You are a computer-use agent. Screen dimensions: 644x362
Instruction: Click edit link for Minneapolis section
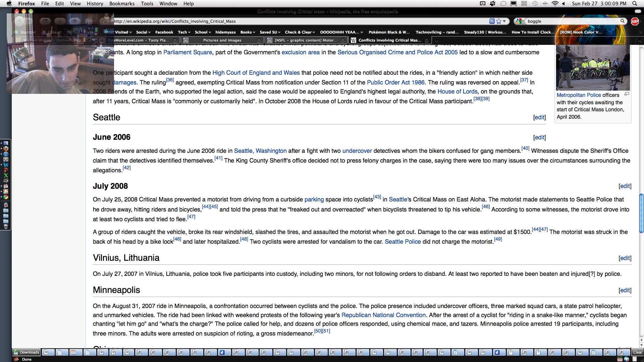(x=625, y=290)
